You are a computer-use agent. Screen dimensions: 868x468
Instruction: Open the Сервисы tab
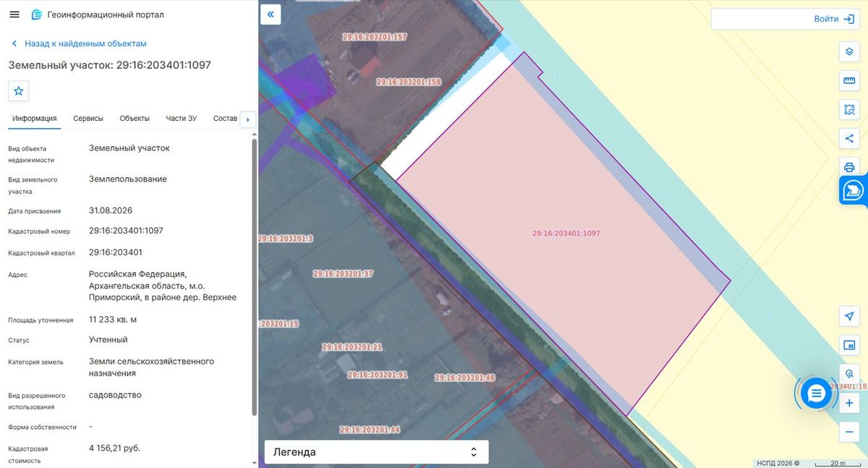(x=88, y=119)
